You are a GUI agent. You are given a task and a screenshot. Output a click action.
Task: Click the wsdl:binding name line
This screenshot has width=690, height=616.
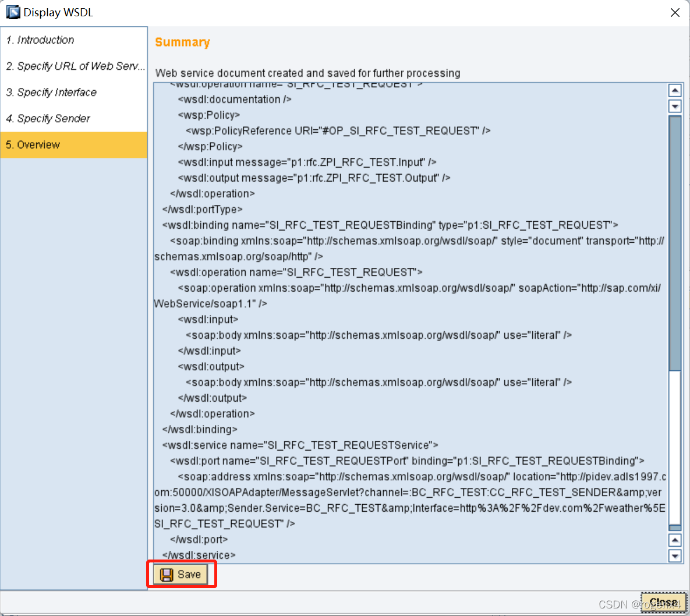(390, 225)
